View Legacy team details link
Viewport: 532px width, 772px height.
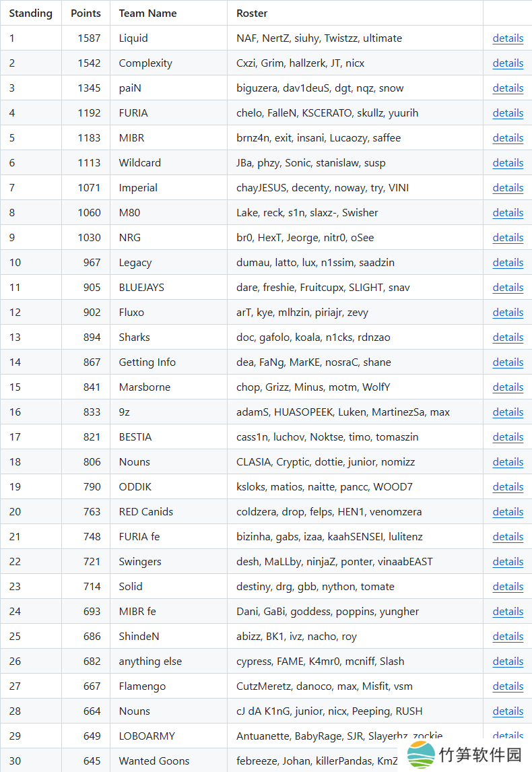pos(508,263)
